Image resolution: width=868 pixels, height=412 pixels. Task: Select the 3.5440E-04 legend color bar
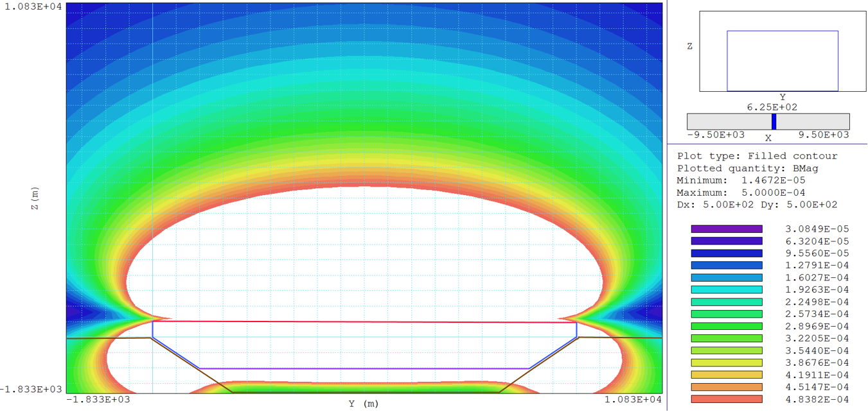pyautogui.click(x=727, y=351)
